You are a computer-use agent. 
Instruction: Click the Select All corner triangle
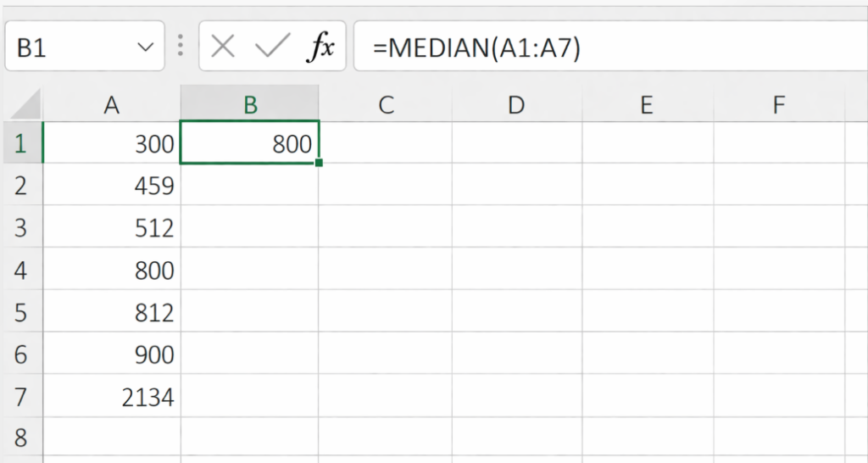pyautogui.click(x=25, y=105)
